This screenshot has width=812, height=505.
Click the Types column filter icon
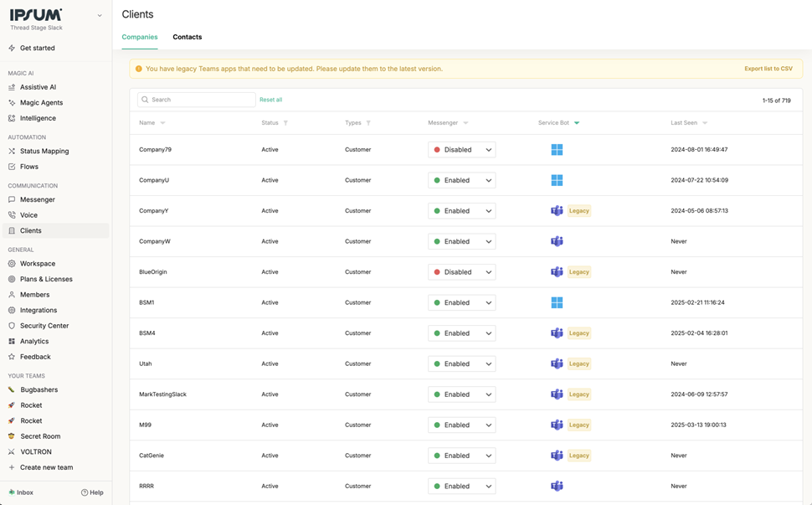368,123
